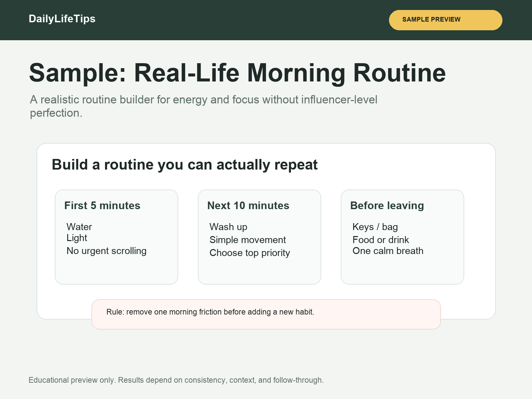Click 'One calm breath' item

click(x=388, y=251)
